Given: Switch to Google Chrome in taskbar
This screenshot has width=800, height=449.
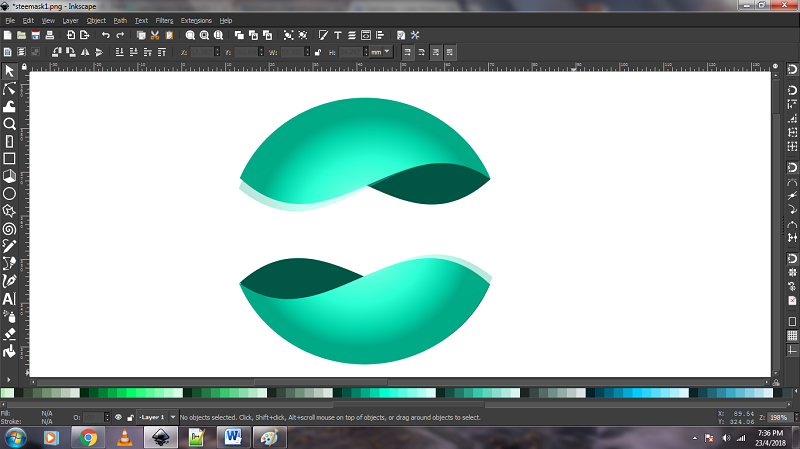Looking at the screenshot, I should point(88,438).
